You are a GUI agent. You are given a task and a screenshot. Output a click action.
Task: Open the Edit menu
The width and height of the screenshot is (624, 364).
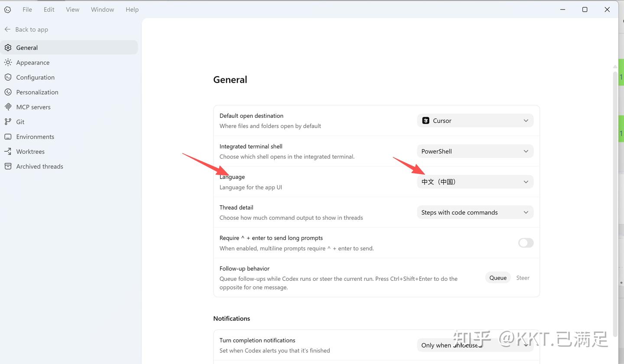(49, 10)
